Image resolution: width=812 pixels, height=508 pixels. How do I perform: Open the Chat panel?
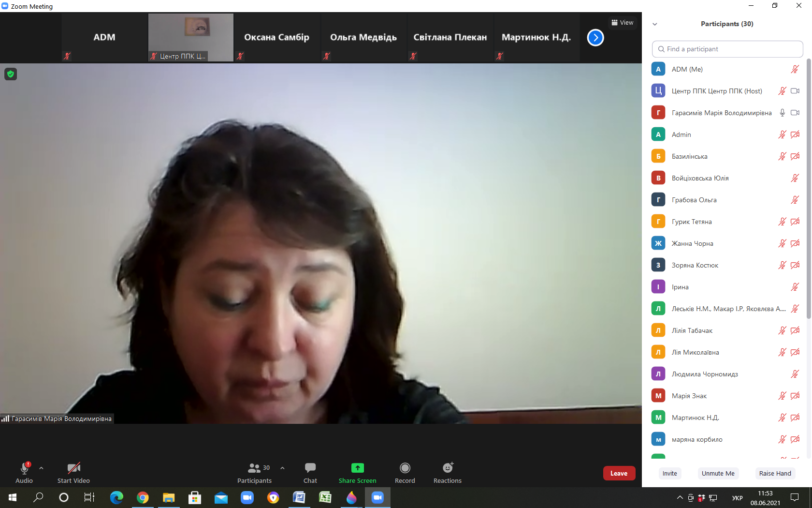310,473
